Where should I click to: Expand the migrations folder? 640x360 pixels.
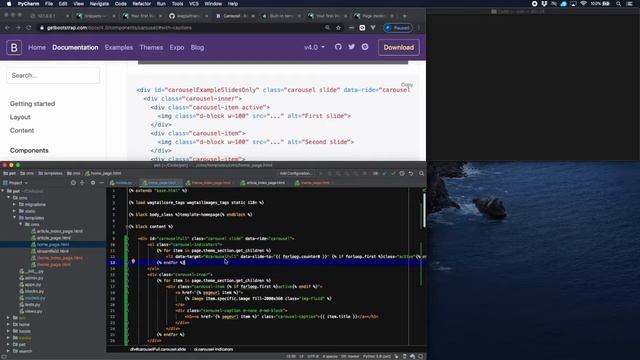click(15, 204)
